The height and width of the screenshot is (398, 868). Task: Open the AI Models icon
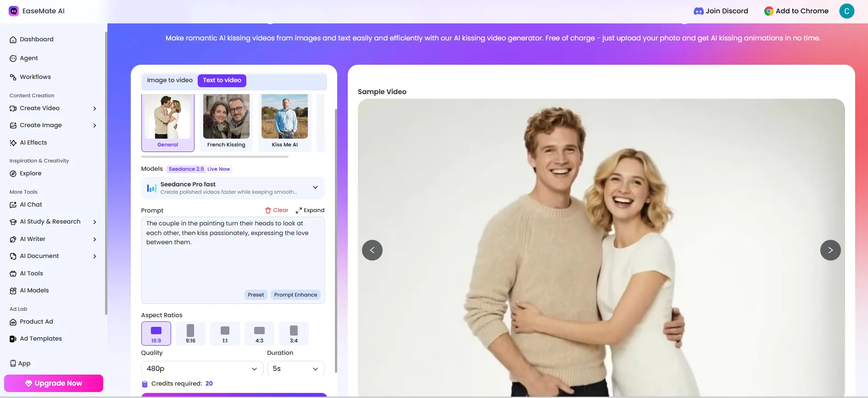tap(13, 291)
